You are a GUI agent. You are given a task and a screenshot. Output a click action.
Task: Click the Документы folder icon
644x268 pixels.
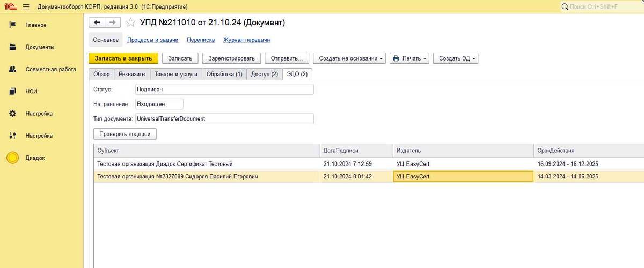(13, 47)
